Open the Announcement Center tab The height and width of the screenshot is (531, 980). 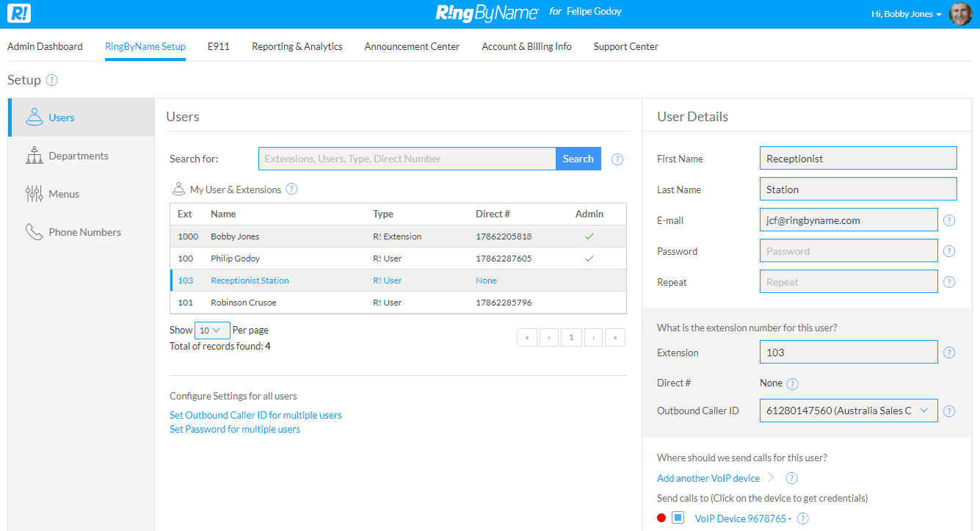[412, 46]
